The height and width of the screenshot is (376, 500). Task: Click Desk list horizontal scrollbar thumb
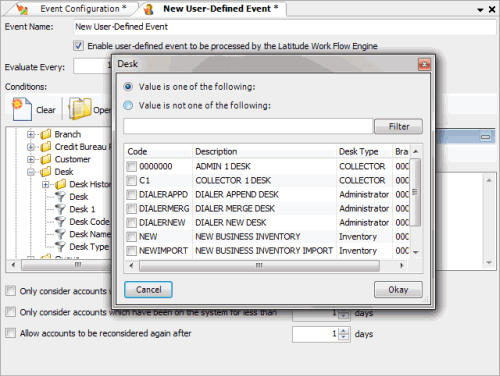click(259, 266)
